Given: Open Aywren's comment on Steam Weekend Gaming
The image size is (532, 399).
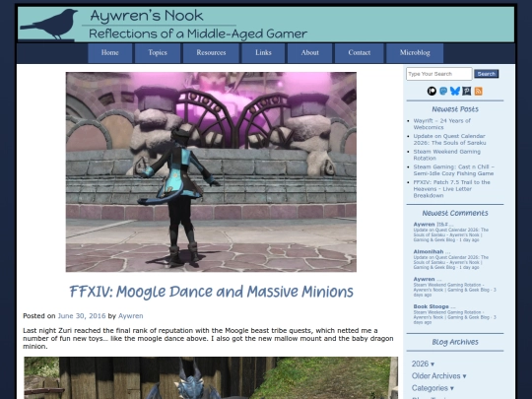Looking at the screenshot, I should coord(454,287).
